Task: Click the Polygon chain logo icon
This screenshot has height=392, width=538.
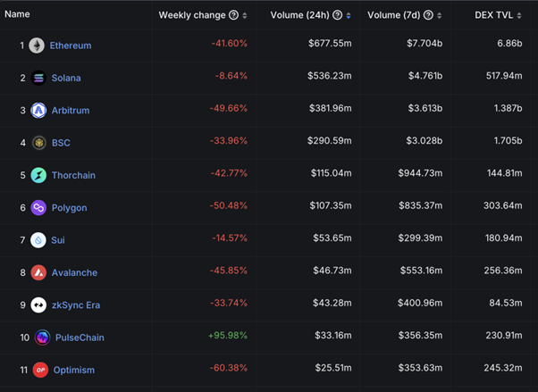Action: [38, 208]
